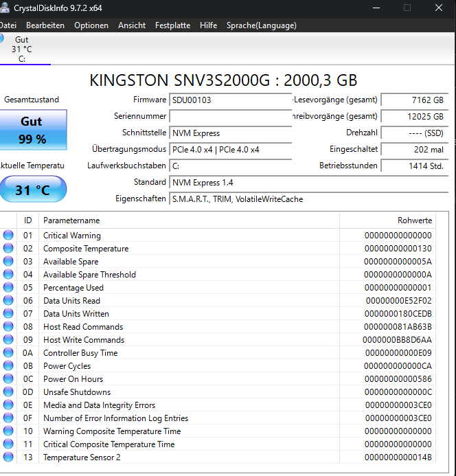This screenshot has width=456, height=476.
Task: Open the Ansicht menu
Action: (132, 25)
